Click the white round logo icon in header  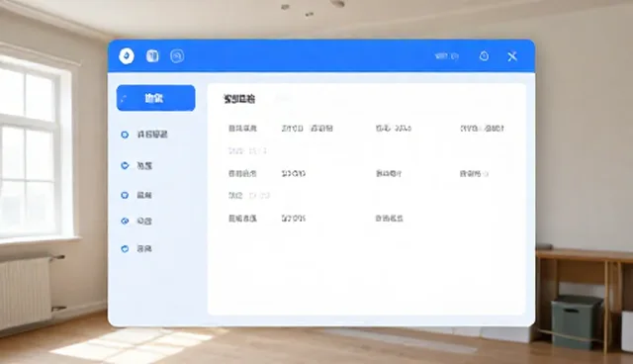pos(127,55)
